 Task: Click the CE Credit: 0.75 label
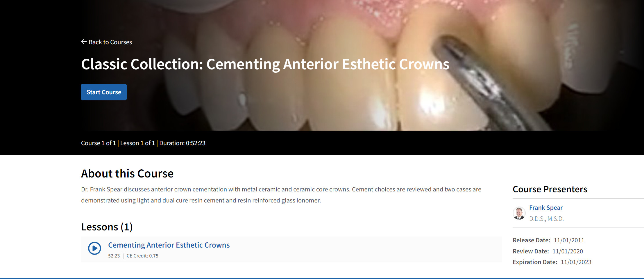point(142,256)
